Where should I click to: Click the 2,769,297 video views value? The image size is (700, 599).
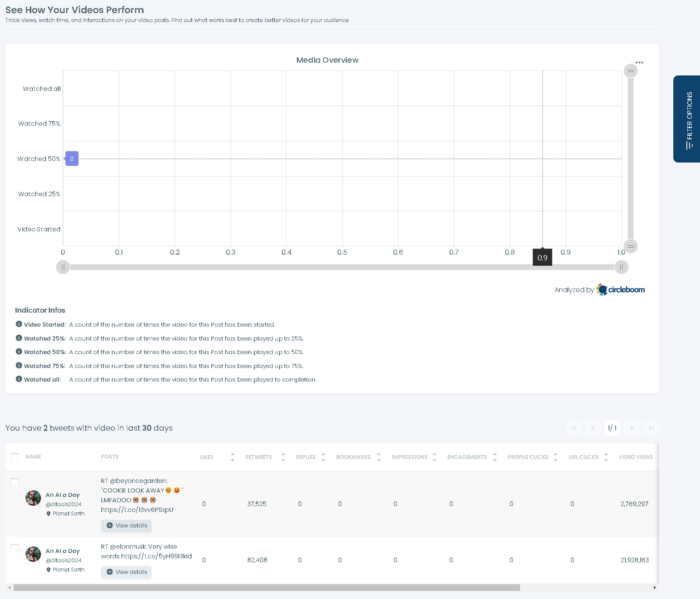(635, 504)
